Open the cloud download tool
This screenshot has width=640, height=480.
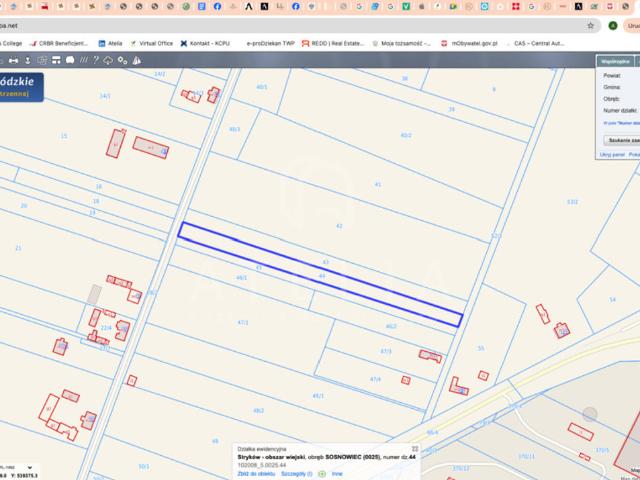pyautogui.click(x=108, y=60)
